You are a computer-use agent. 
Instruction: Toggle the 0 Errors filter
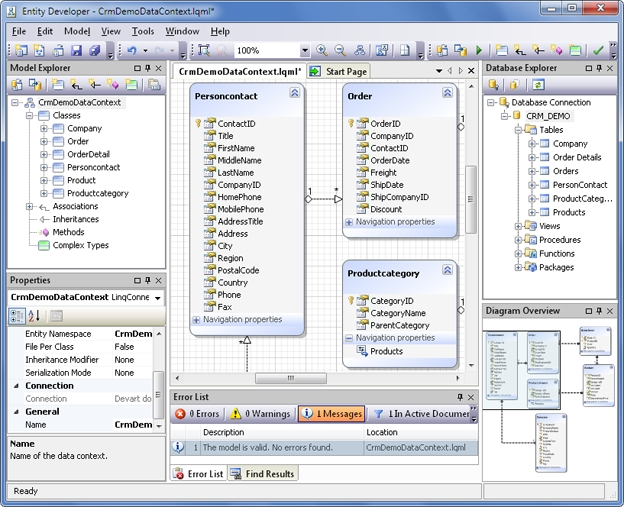point(197,414)
